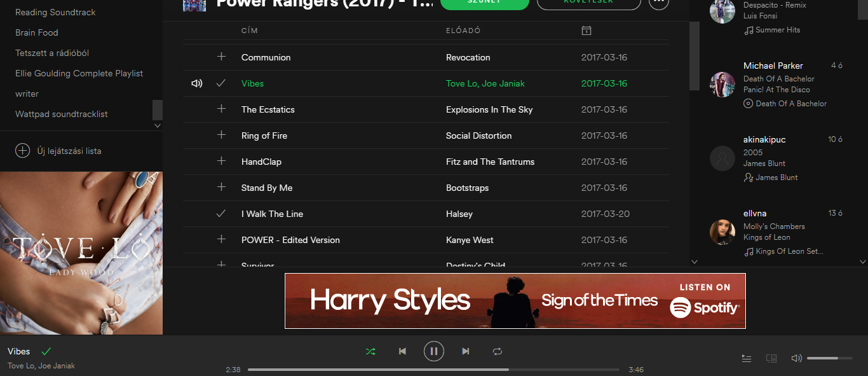
Task: Add POWER - Edited Version to your library
Action: click(x=221, y=239)
